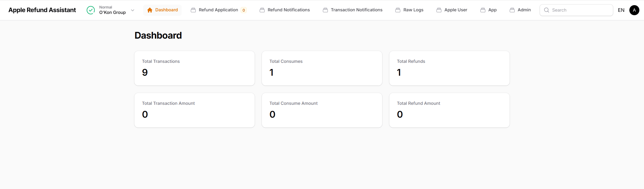Select the O'Kon Group organization name

point(112,12)
